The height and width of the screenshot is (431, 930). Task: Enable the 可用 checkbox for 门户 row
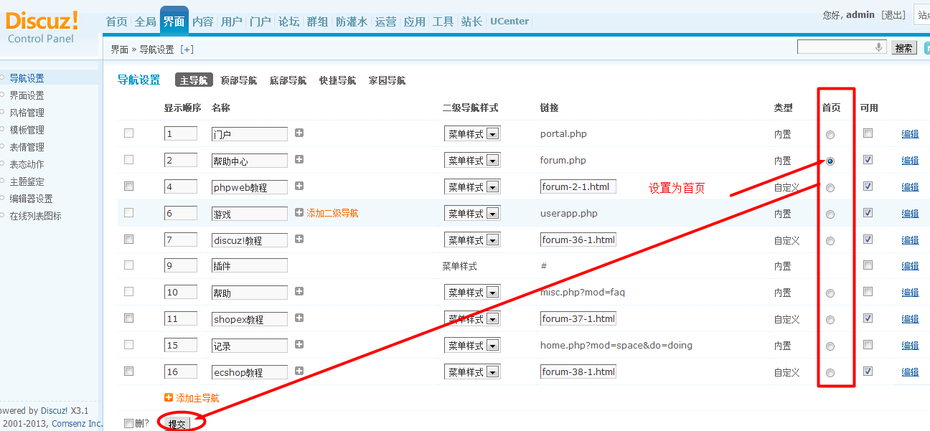click(868, 133)
